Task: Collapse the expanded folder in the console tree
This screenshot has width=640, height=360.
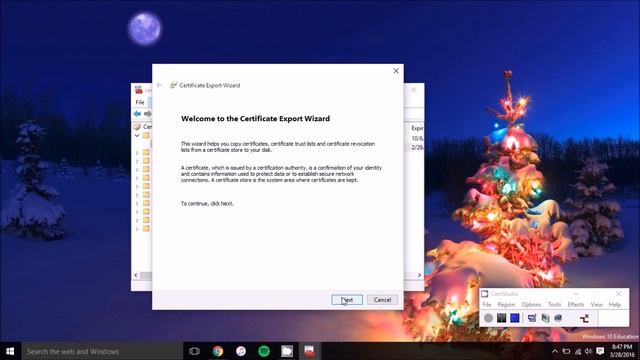Action: pyautogui.click(x=137, y=136)
